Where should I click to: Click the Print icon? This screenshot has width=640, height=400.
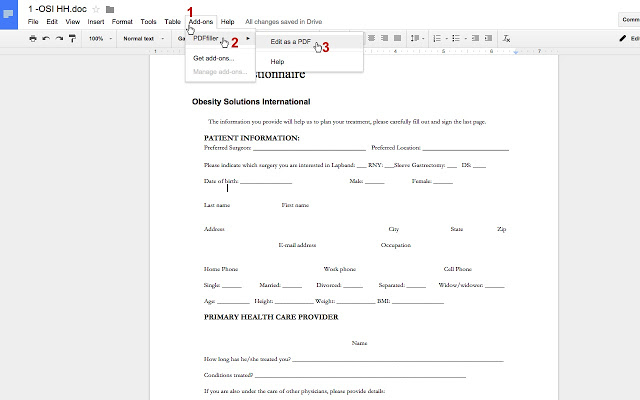[x=33, y=38]
